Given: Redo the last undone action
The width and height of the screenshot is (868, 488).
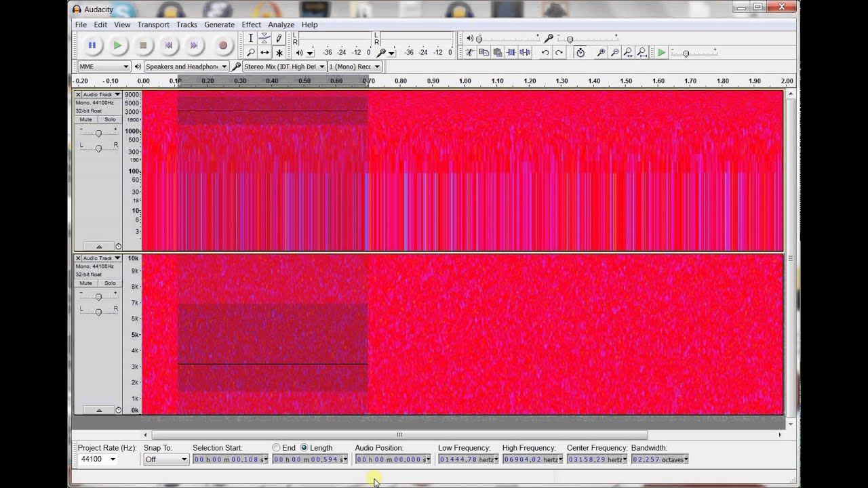Looking at the screenshot, I should click(x=559, y=52).
